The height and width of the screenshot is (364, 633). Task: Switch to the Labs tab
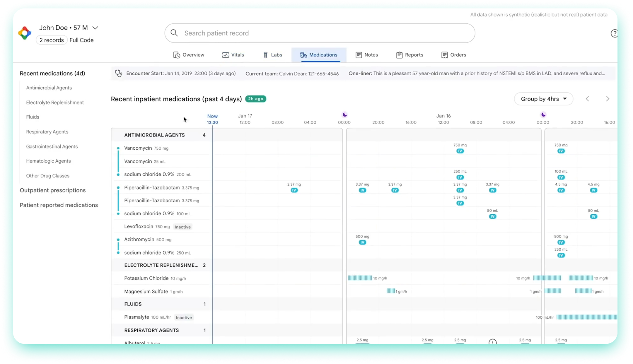(272, 55)
